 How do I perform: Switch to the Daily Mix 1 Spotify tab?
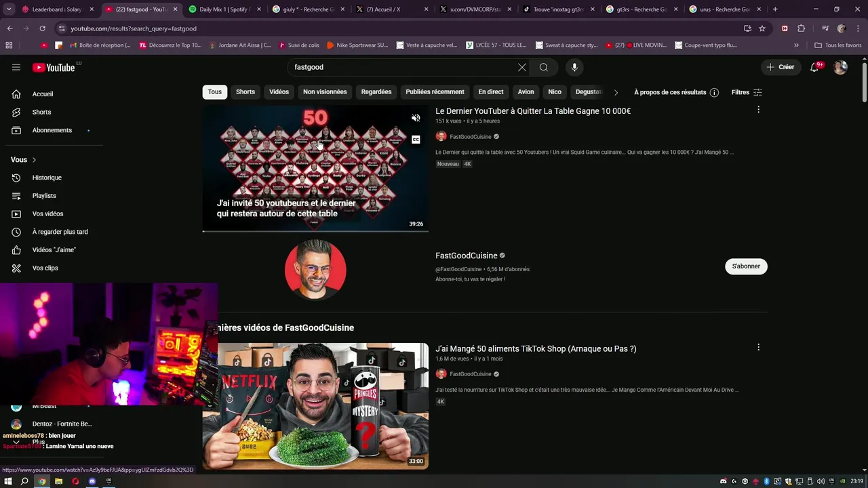[x=224, y=9]
